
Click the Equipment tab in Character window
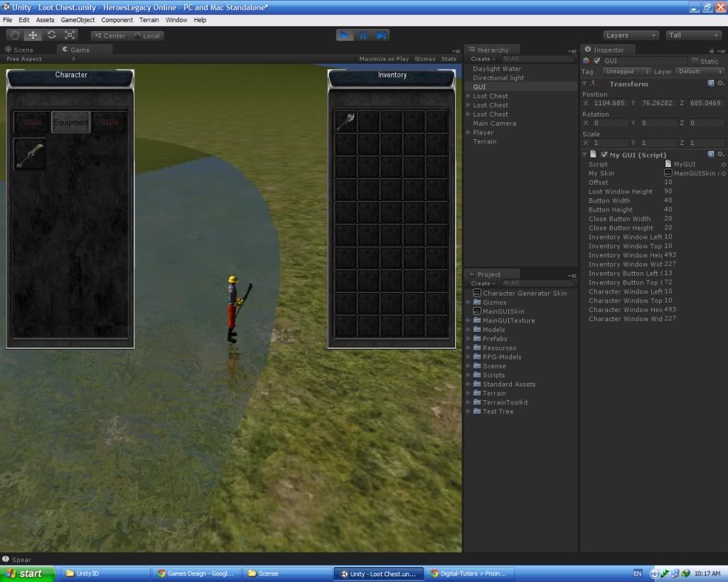click(x=70, y=122)
